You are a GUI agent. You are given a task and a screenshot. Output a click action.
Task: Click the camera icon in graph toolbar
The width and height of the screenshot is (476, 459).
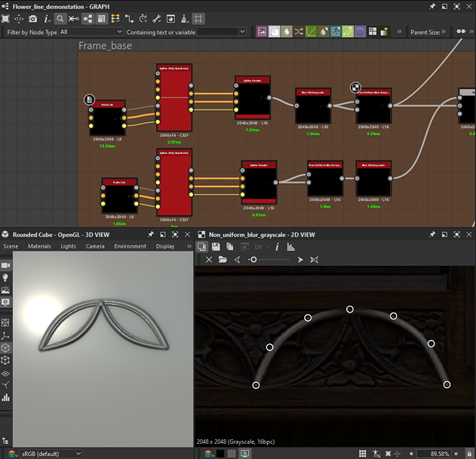pyautogui.click(x=33, y=17)
